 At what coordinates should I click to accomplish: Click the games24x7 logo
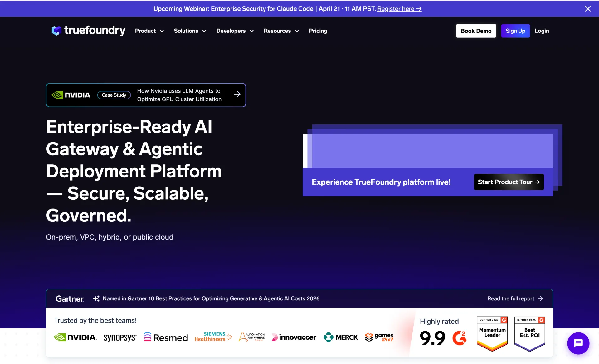[379, 337]
